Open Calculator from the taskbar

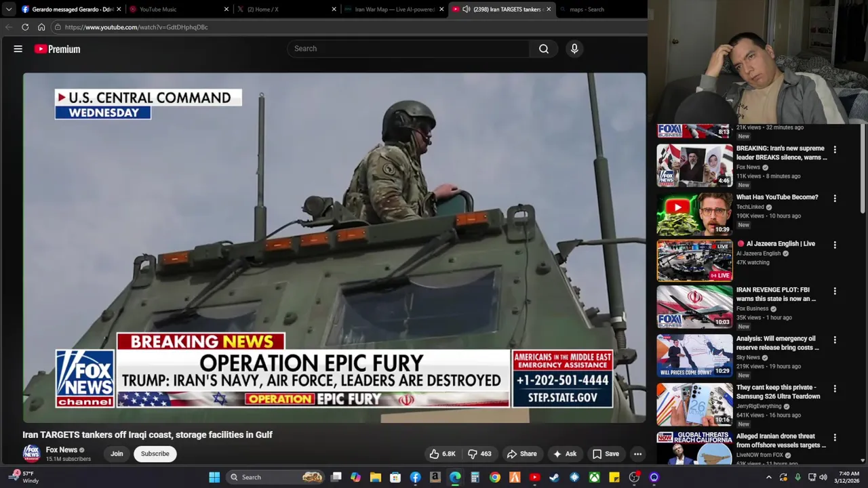pos(475,477)
